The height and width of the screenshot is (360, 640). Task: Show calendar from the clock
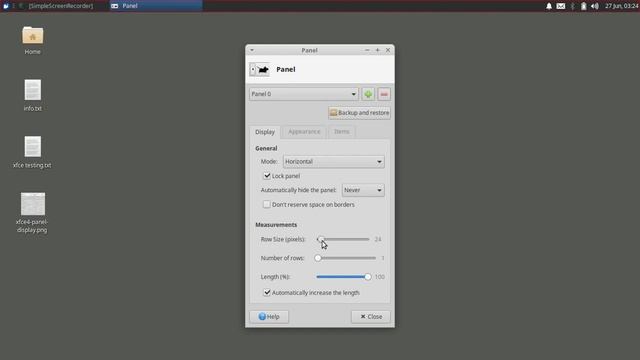[x=621, y=6]
